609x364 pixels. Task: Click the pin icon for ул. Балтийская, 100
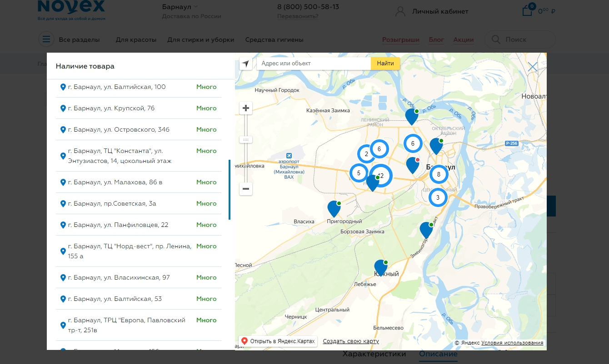[x=63, y=87]
